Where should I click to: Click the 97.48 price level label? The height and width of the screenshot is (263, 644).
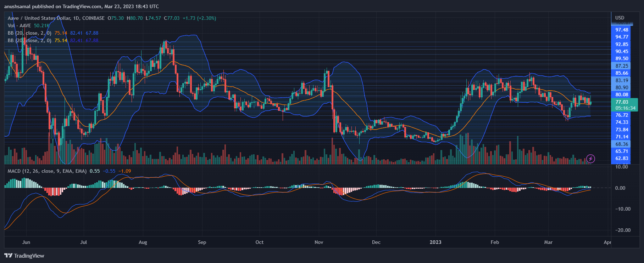[622, 30]
